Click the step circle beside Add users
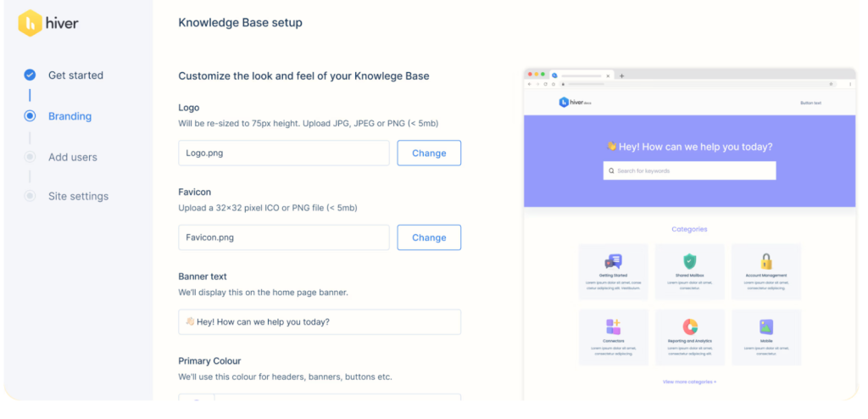 click(30, 157)
